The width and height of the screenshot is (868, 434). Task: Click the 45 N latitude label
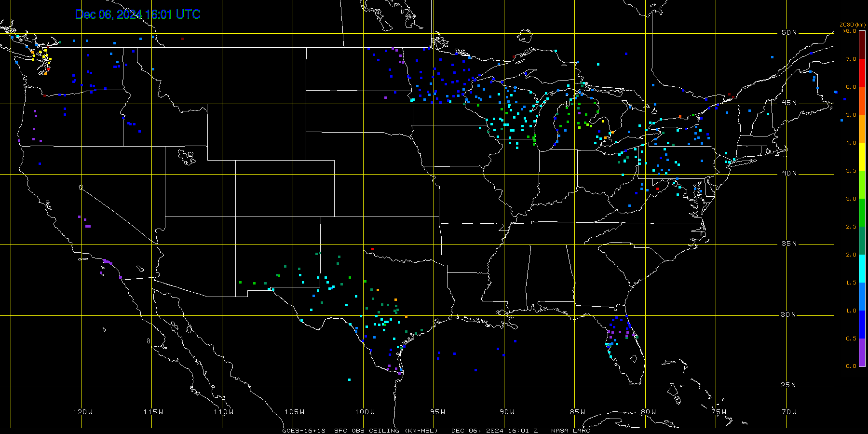[789, 103]
